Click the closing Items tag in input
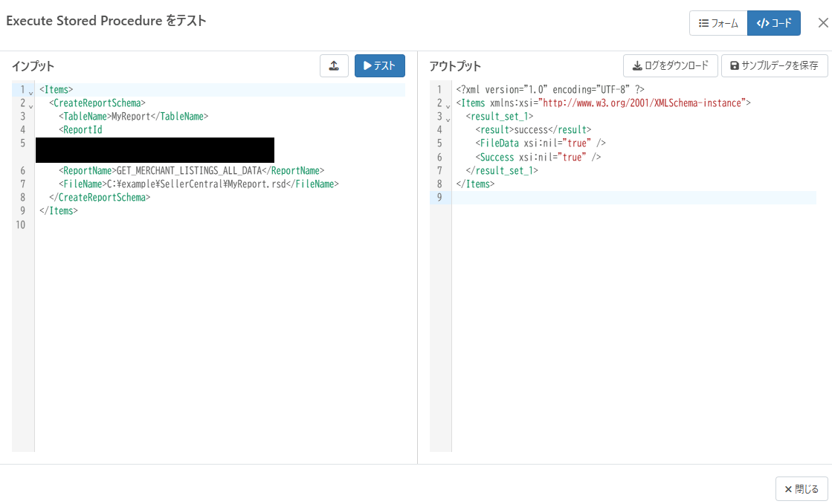This screenshot has width=832, height=504. tap(59, 210)
